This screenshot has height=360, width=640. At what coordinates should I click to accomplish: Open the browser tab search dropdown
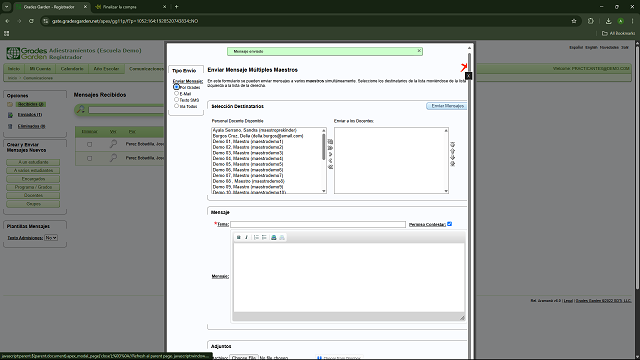(7, 7)
